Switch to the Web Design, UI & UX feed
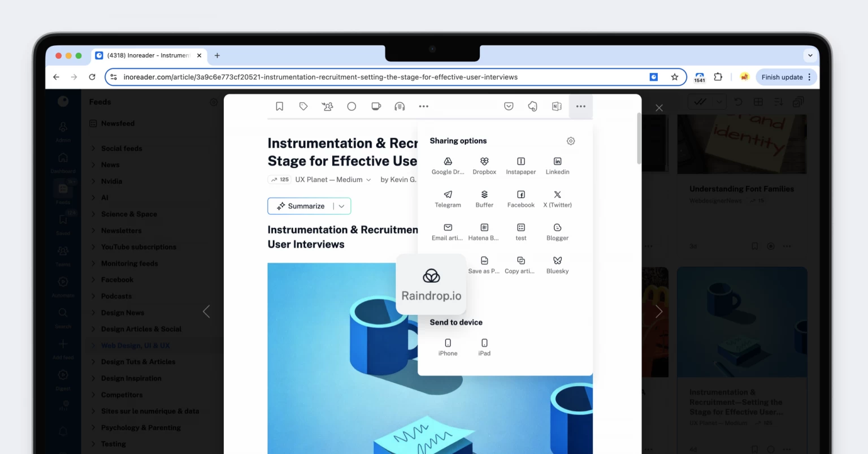Image resolution: width=868 pixels, height=454 pixels. point(136,345)
